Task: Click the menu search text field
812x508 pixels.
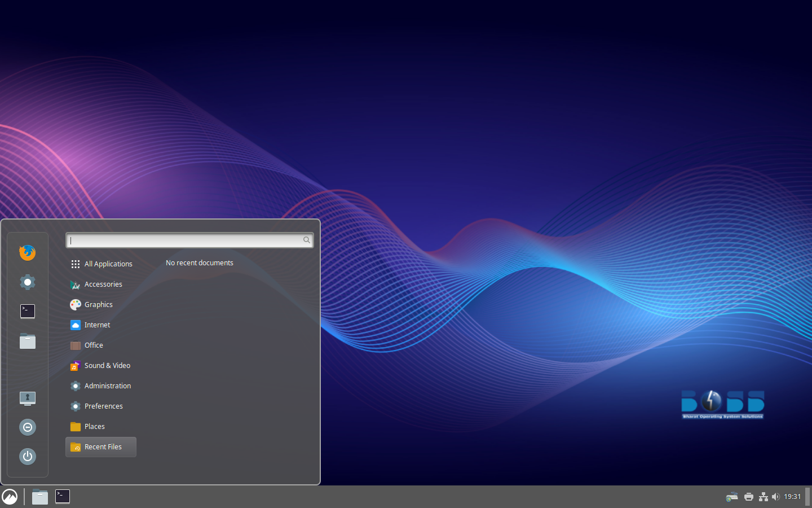Action: pos(186,240)
